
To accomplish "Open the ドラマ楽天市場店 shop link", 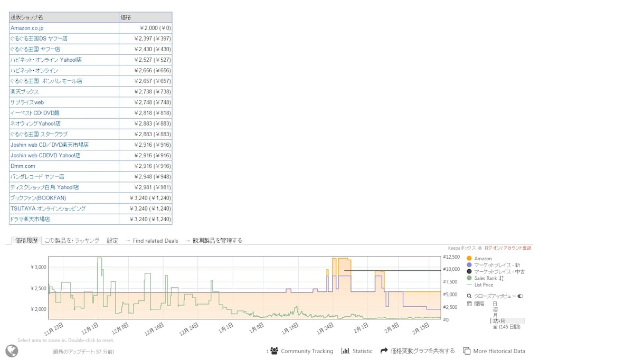I will point(30,219).
